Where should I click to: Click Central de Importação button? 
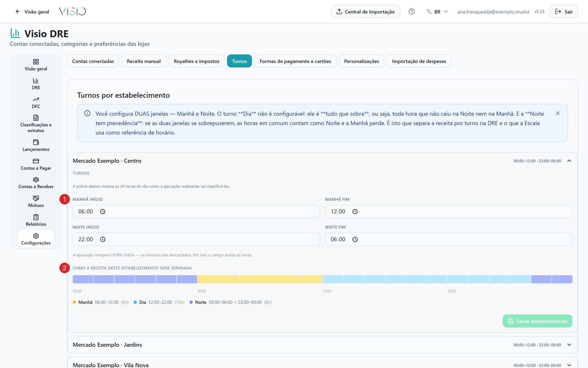point(365,11)
